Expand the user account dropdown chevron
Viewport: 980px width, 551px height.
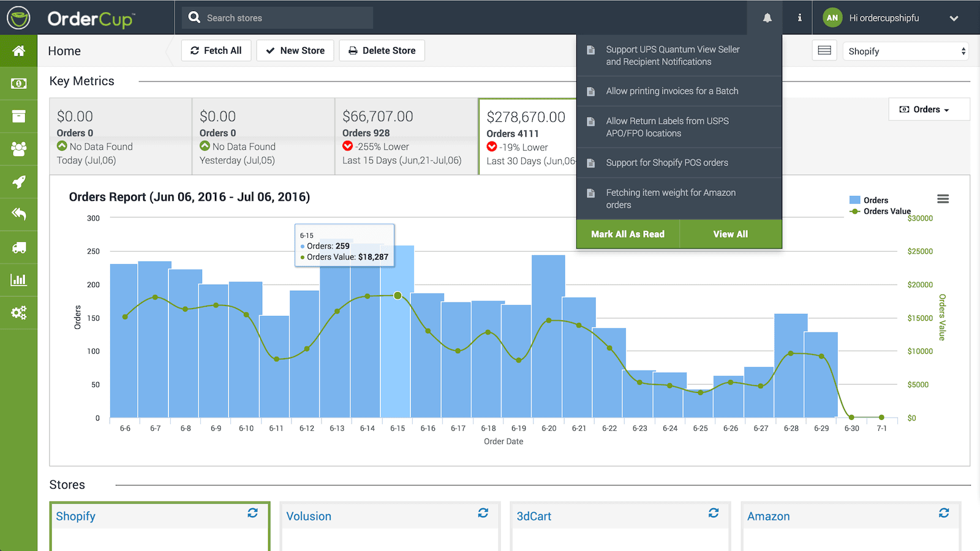(954, 18)
